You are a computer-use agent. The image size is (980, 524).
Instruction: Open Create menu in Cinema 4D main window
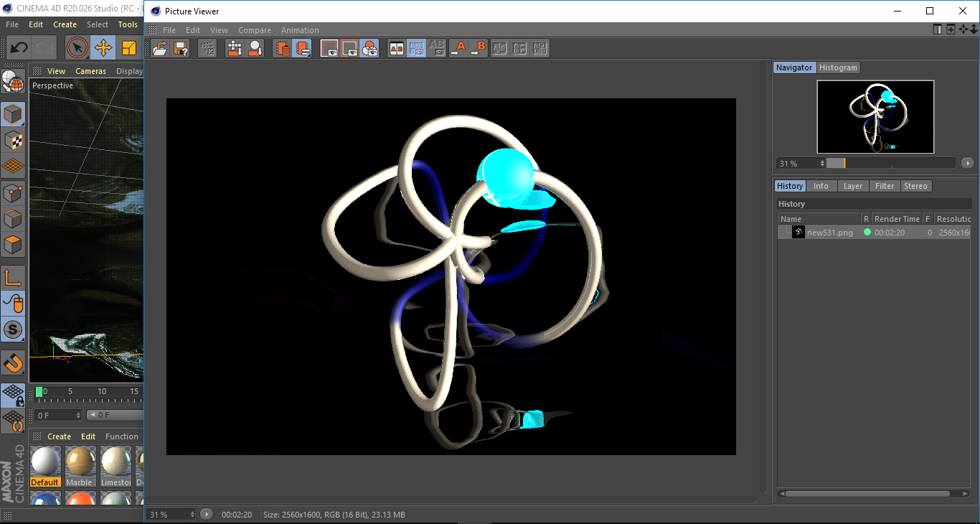coord(65,24)
